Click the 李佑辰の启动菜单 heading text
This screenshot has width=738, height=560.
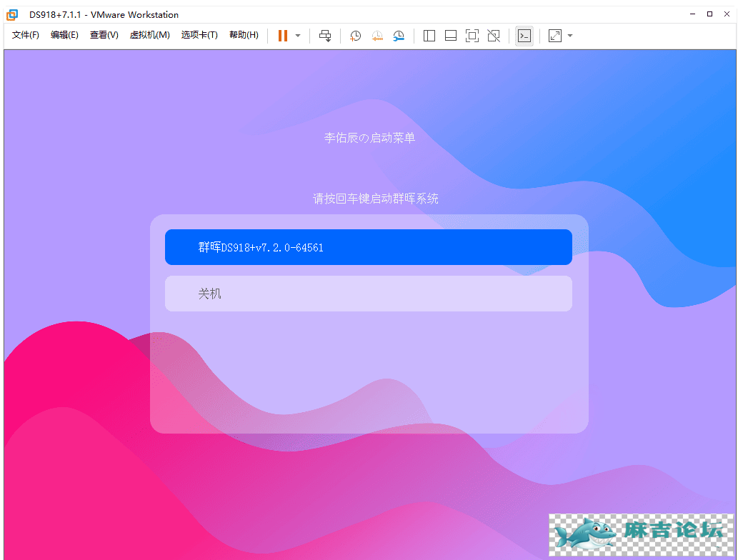[369, 138]
